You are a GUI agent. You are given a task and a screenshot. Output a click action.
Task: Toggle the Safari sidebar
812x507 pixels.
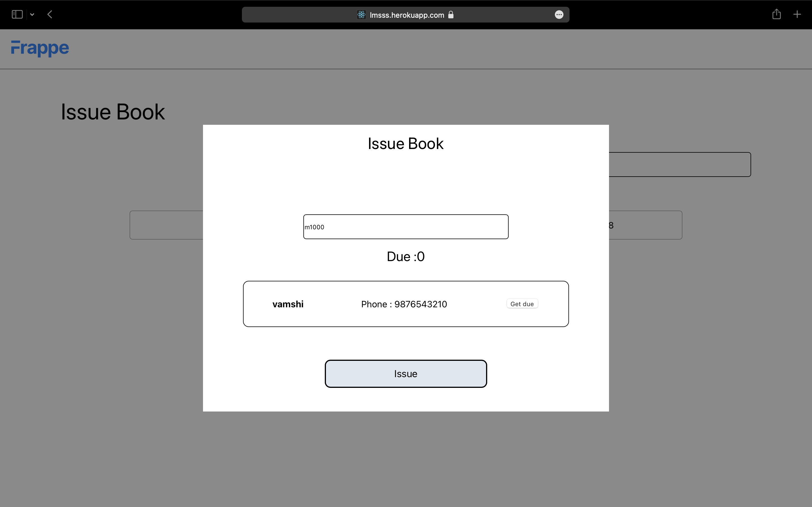tap(17, 14)
